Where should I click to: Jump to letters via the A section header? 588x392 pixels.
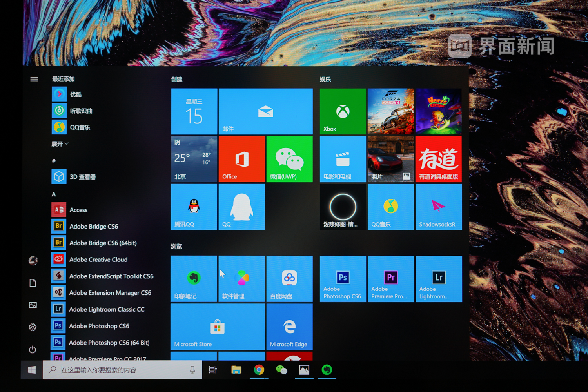click(x=54, y=194)
